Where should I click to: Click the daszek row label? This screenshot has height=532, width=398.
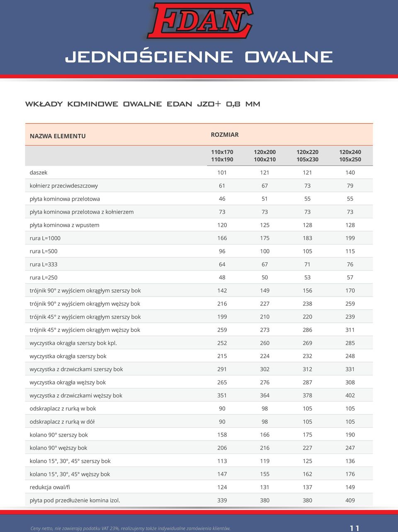(39, 172)
